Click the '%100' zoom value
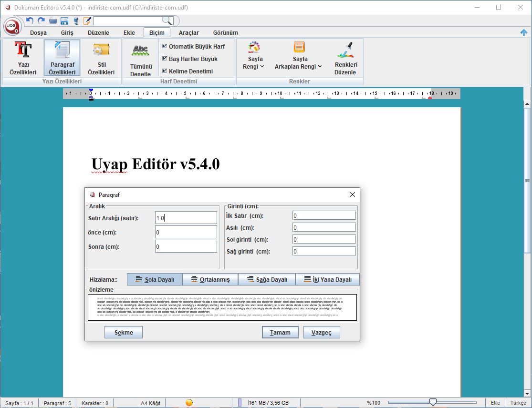 coord(374,403)
